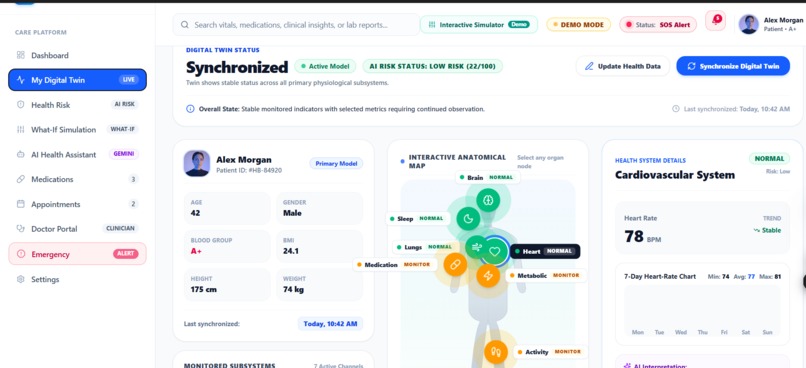Click the Cardiovascular System NORMAL badge
Image resolution: width=806 pixels, height=368 pixels.
pyautogui.click(x=770, y=158)
